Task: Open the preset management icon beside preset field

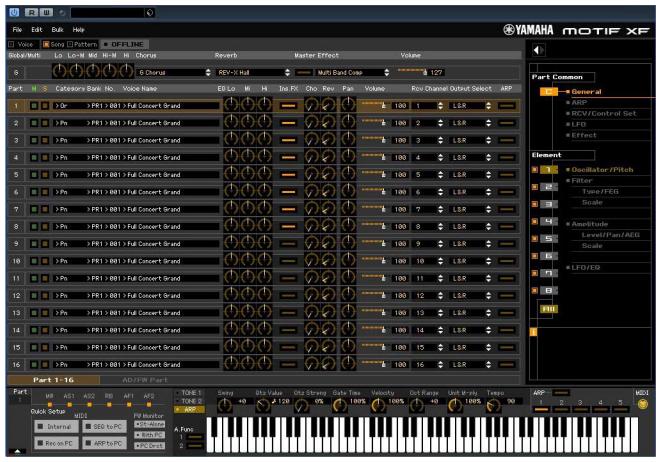Action: (x=150, y=13)
